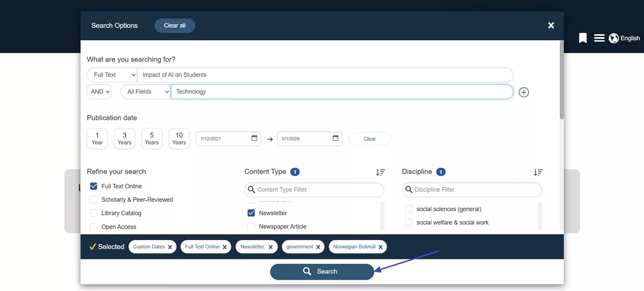Screen dimensions: 644x291
Task: Click the sort icon beside Discipline
Action: [x=538, y=172]
